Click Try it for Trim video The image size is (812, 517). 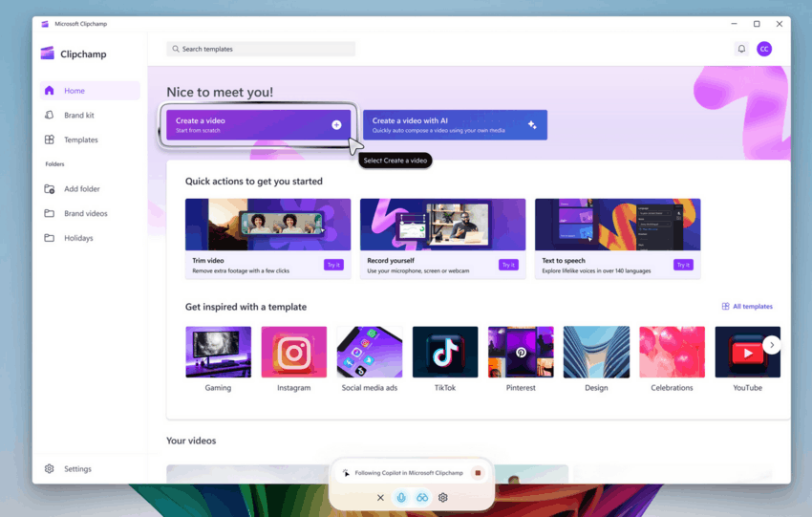333,265
